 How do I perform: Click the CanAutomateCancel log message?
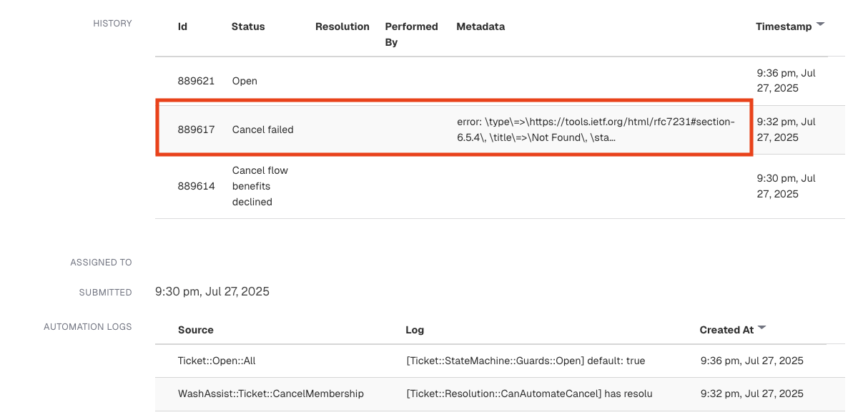(529, 394)
